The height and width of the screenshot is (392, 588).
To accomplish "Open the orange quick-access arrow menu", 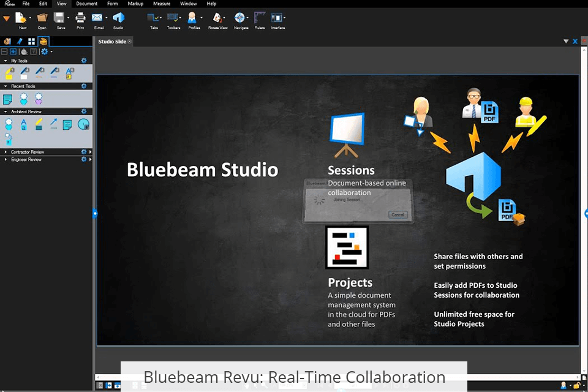I will click(6, 18).
